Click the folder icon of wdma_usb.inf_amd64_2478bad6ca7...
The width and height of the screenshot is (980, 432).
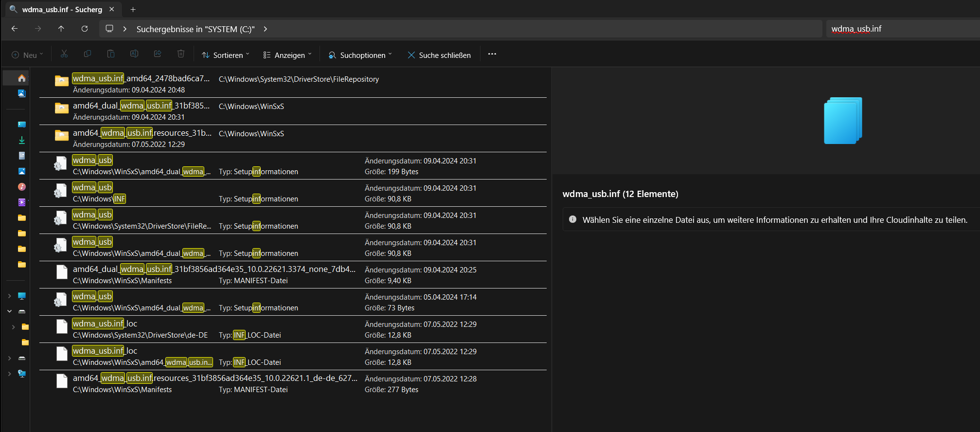[62, 81]
